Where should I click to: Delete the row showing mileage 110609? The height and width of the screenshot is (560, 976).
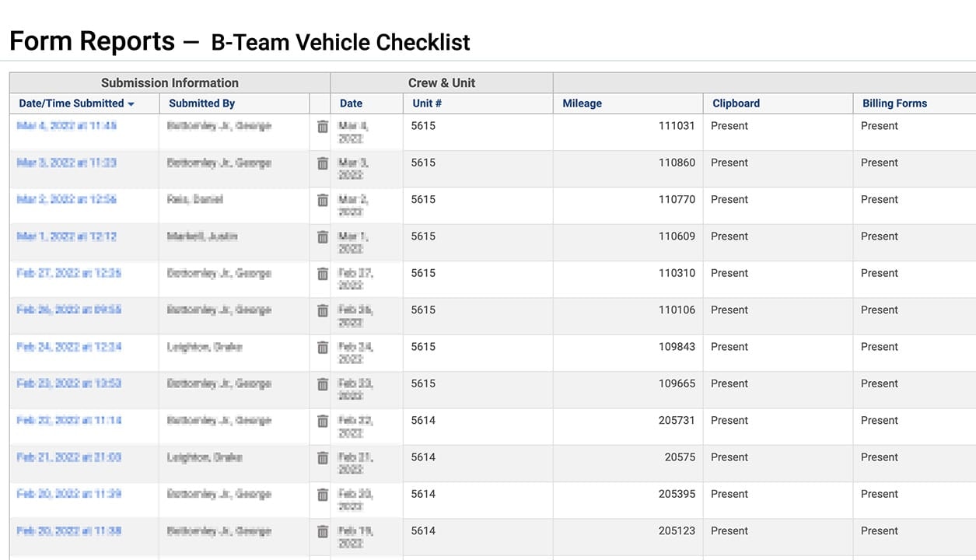323,236
